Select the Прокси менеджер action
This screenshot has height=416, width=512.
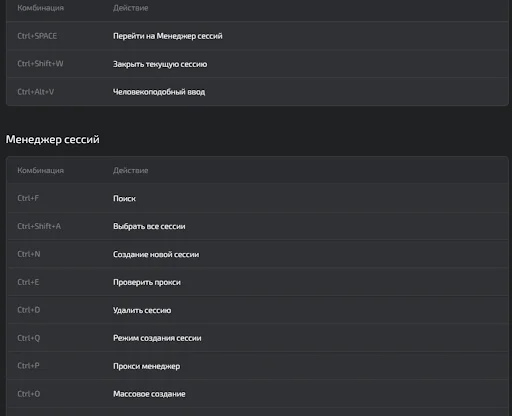(146, 366)
